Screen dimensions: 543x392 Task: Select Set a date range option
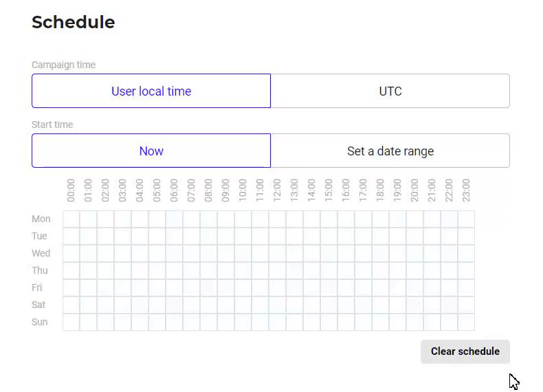[390, 151]
